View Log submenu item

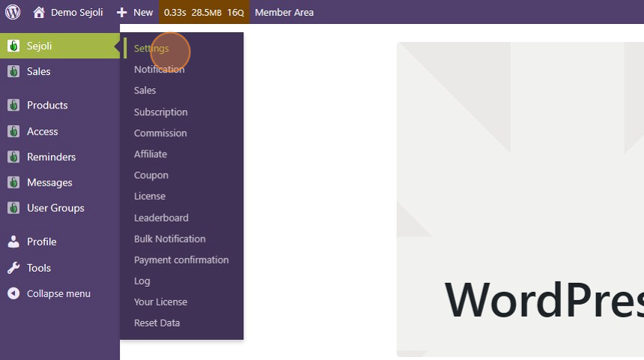click(142, 281)
